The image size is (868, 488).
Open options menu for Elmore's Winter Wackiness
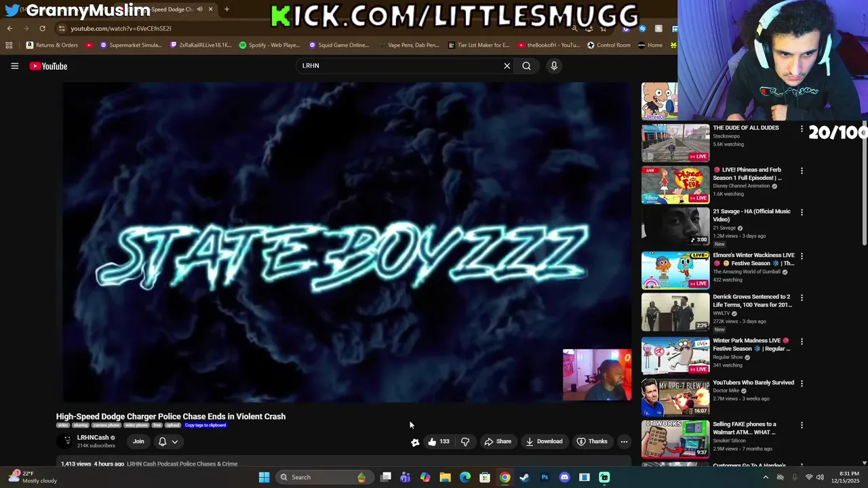802,256
